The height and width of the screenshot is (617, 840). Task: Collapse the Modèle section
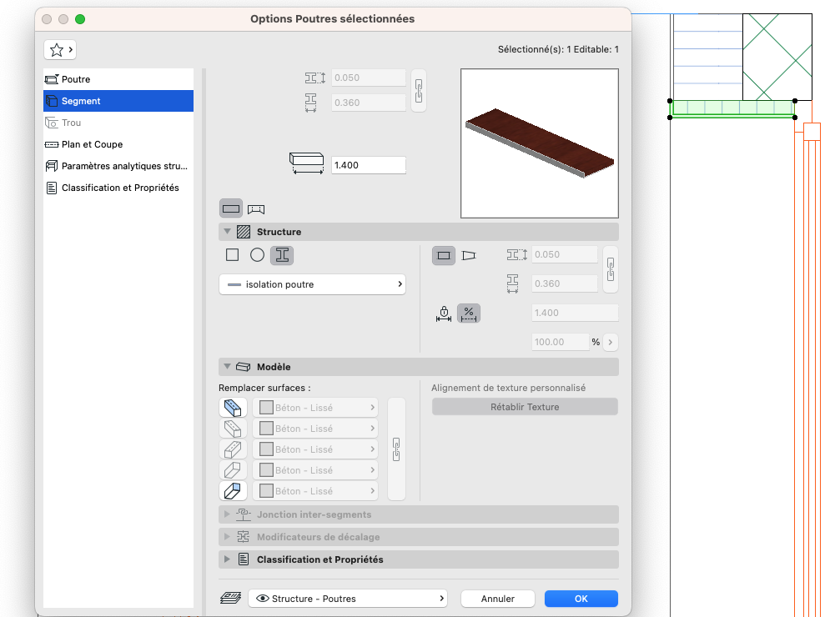(x=227, y=366)
